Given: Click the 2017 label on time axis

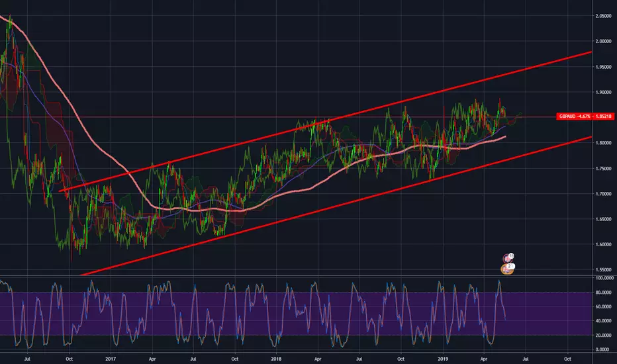Looking at the screenshot, I should pos(111,359).
